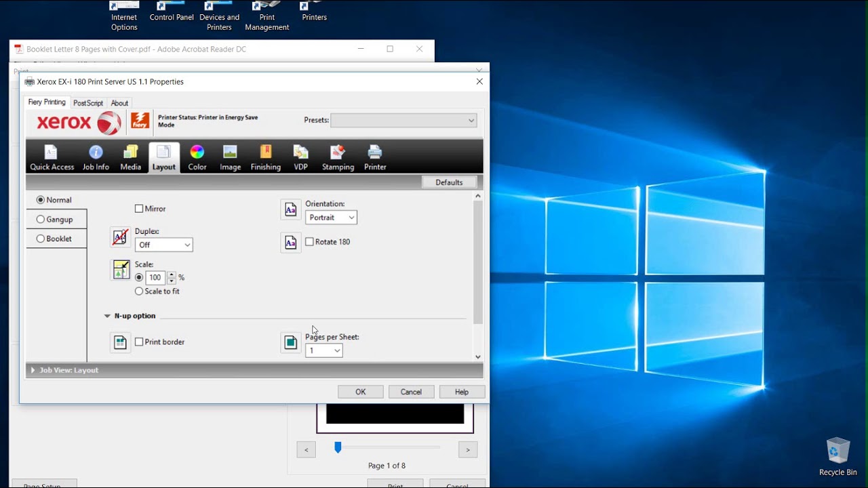Open Help in the Properties dialog

(462, 392)
